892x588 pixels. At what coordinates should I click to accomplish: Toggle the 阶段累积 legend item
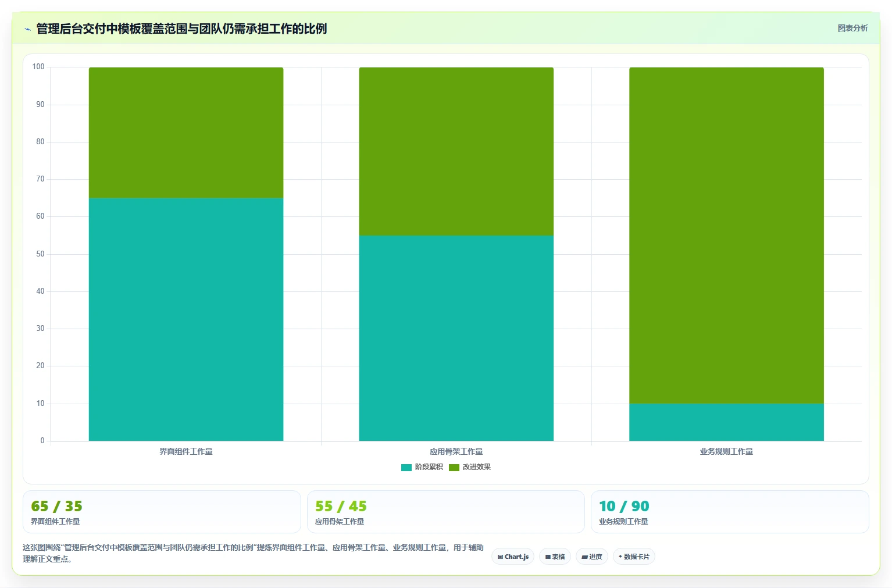[x=422, y=467]
